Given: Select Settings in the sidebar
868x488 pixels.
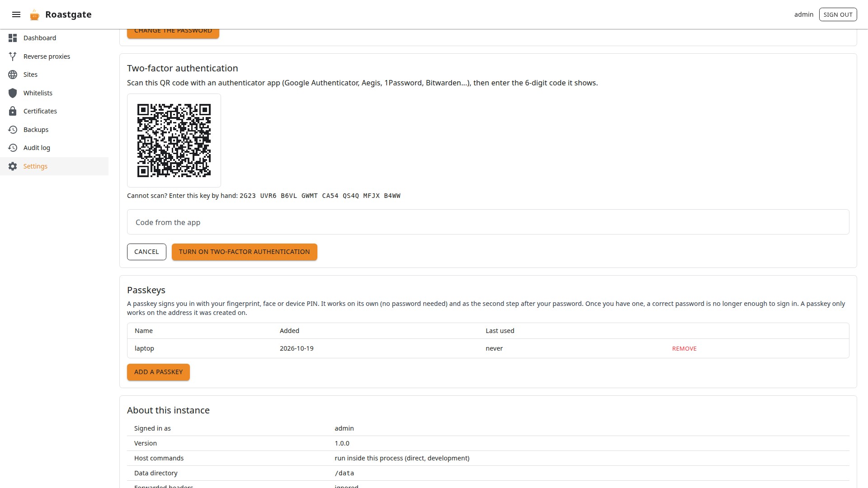Looking at the screenshot, I should (54, 166).
